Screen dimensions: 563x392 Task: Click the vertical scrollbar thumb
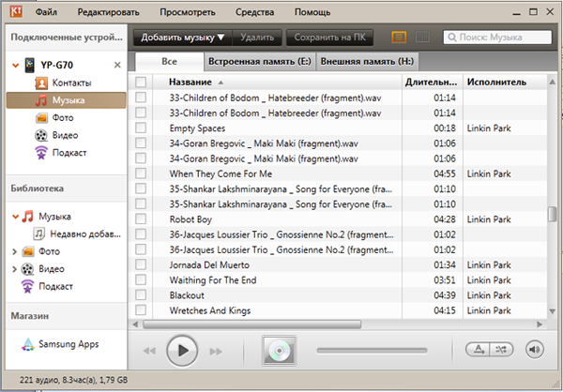click(x=552, y=215)
